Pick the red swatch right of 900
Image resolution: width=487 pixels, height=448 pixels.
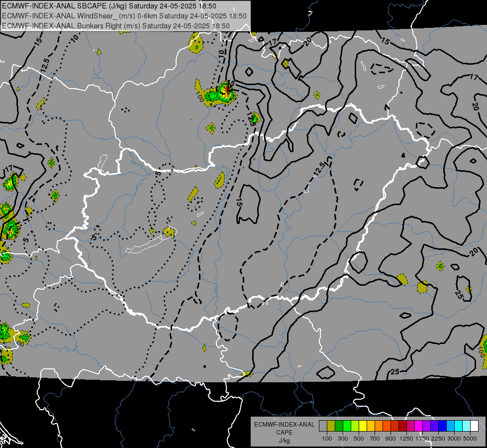coord(395,426)
